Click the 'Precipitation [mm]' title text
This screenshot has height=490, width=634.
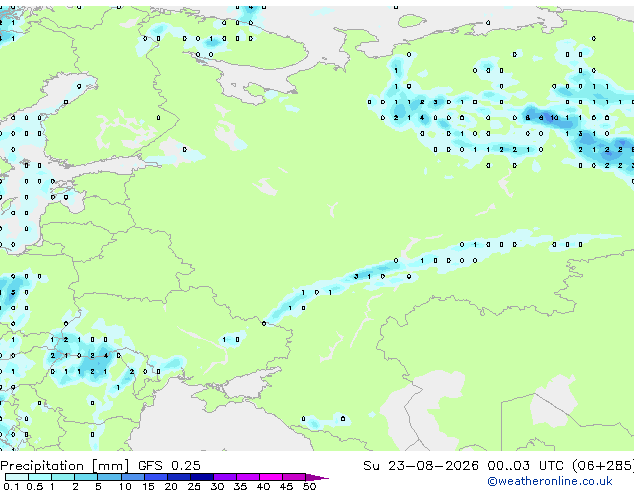[65, 466]
